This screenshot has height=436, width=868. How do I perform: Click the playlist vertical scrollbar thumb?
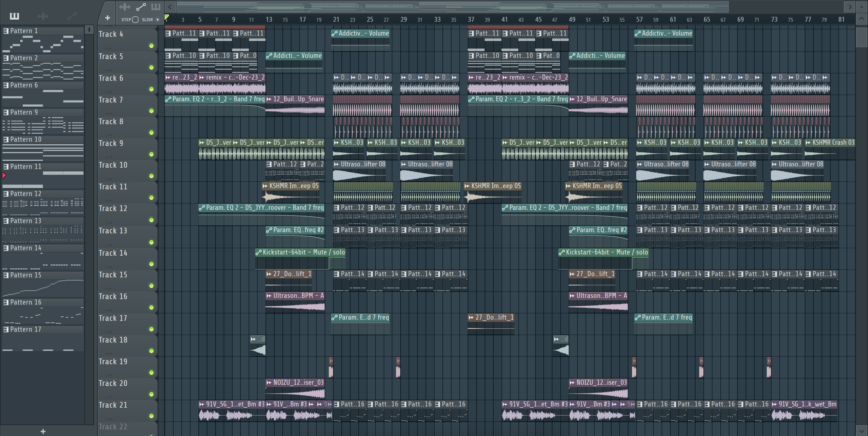(862, 37)
